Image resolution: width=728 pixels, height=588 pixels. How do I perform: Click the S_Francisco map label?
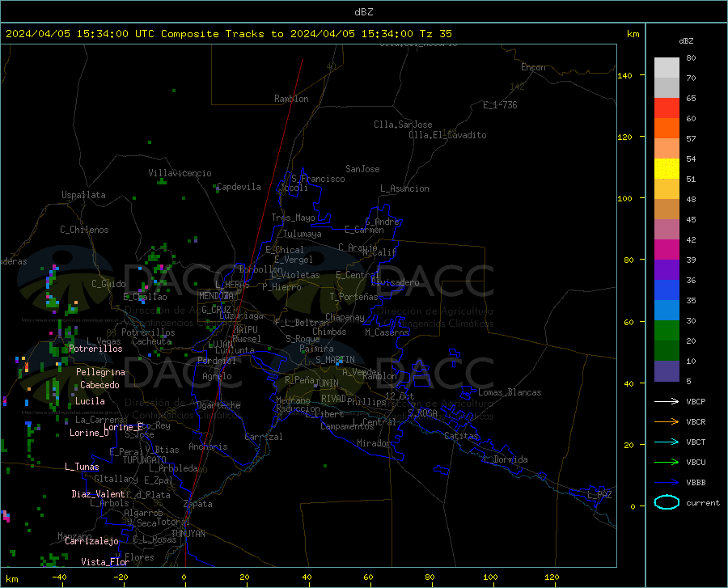(x=319, y=179)
